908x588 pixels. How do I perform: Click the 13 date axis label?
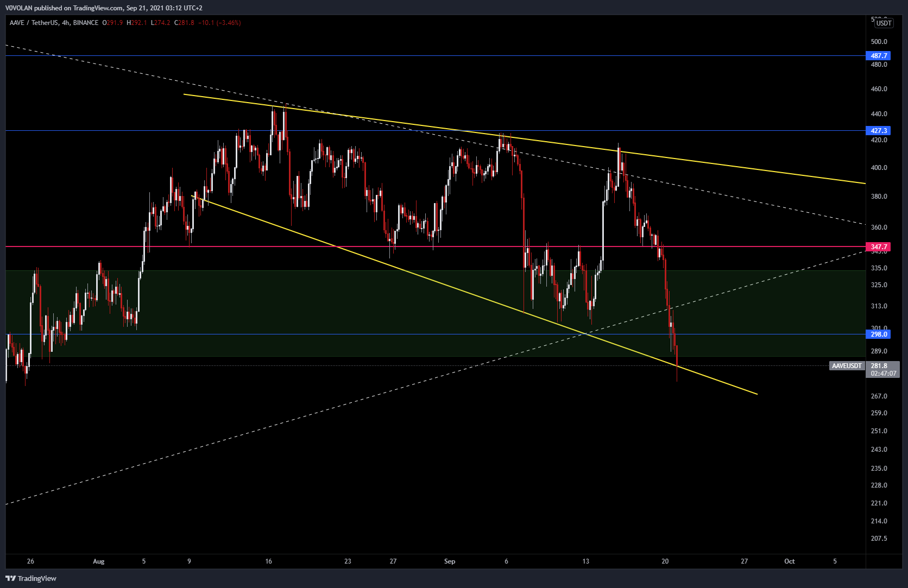(585, 561)
